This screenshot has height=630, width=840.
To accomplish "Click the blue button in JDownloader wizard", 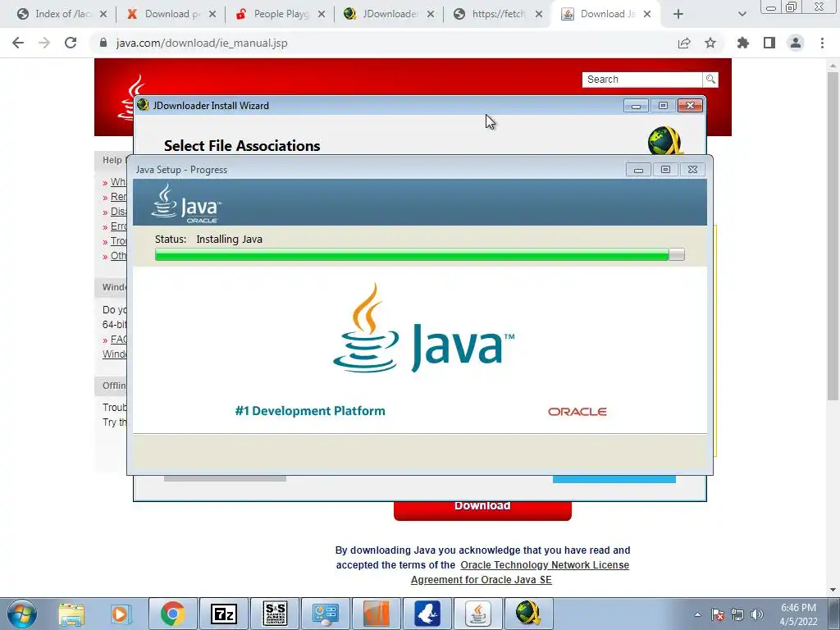I will tap(614, 479).
